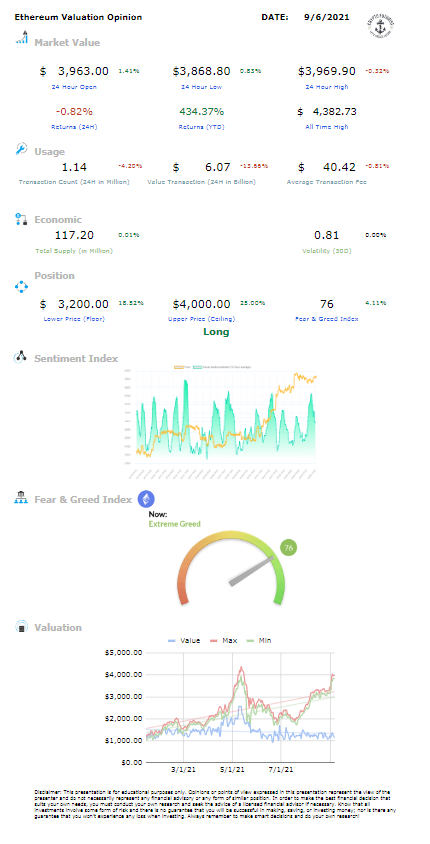This screenshot has height=844, width=430.
Task: Click the Sentiment Index section icon
Action: (20, 357)
